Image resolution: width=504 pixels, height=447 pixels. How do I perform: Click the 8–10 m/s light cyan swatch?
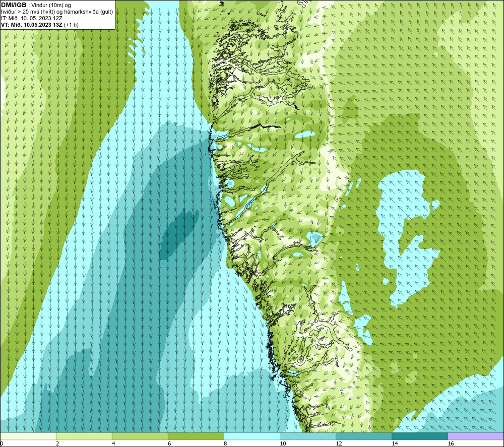coord(251,436)
